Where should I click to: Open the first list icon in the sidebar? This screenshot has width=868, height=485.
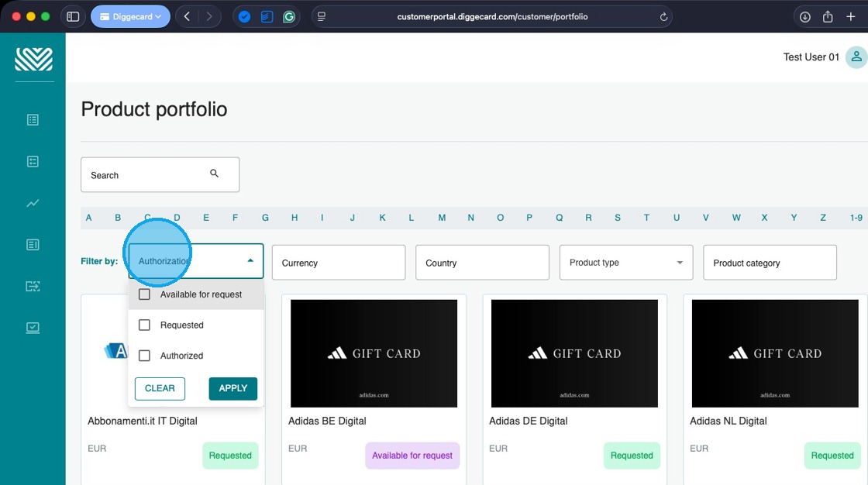(33, 119)
